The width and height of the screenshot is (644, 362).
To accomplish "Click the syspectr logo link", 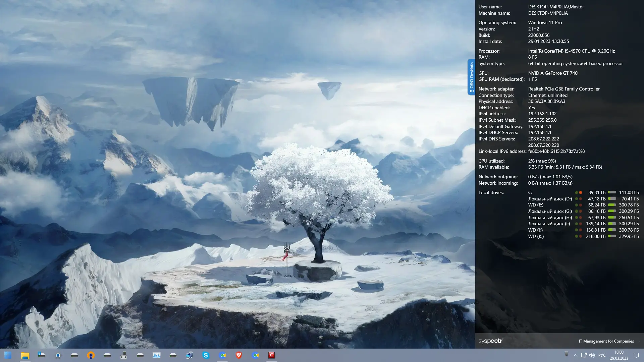I will click(491, 341).
